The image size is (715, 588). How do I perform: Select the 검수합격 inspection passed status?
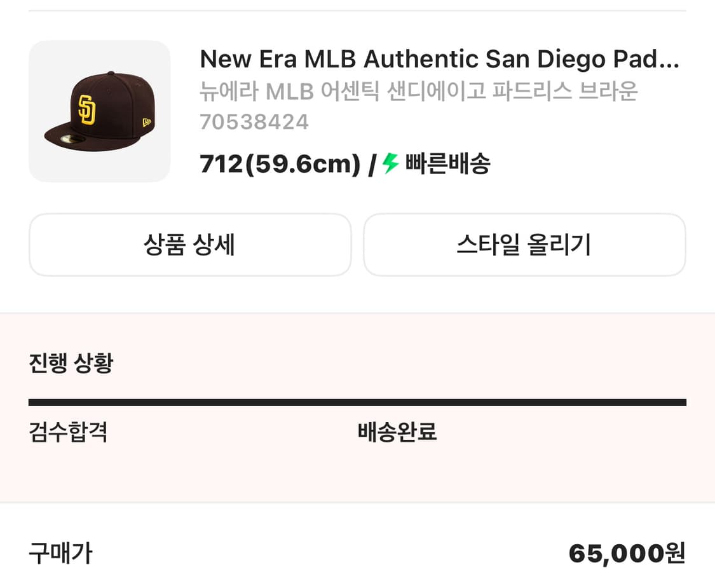[x=68, y=432]
